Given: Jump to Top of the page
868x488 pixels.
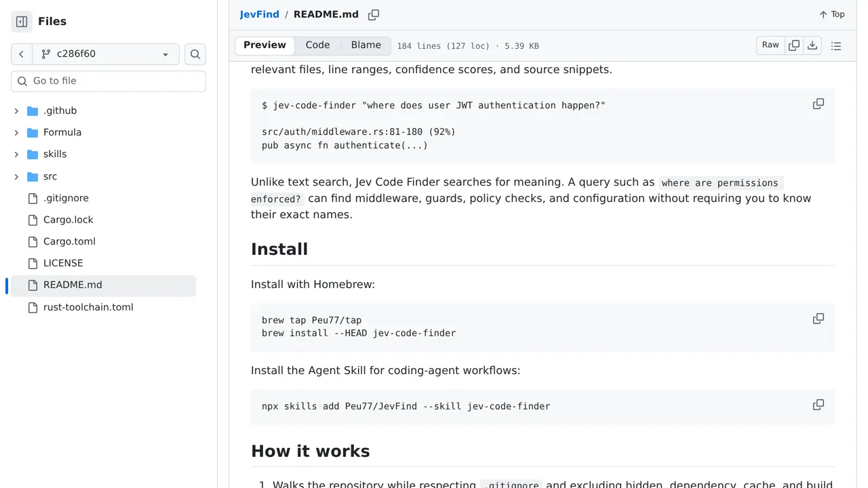Looking at the screenshot, I should coord(832,14).
